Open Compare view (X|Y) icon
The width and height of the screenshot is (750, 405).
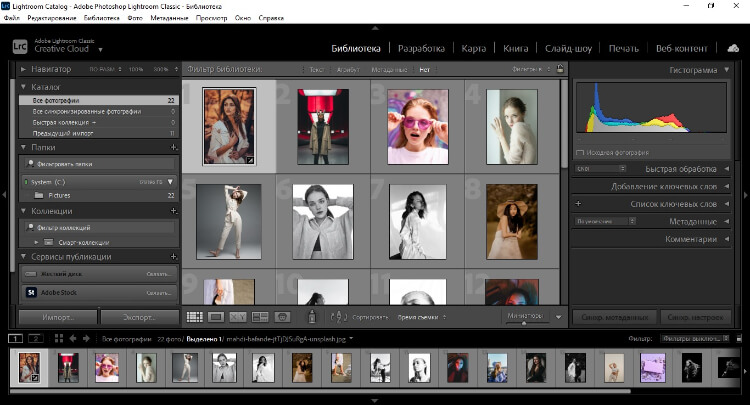[238, 316]
